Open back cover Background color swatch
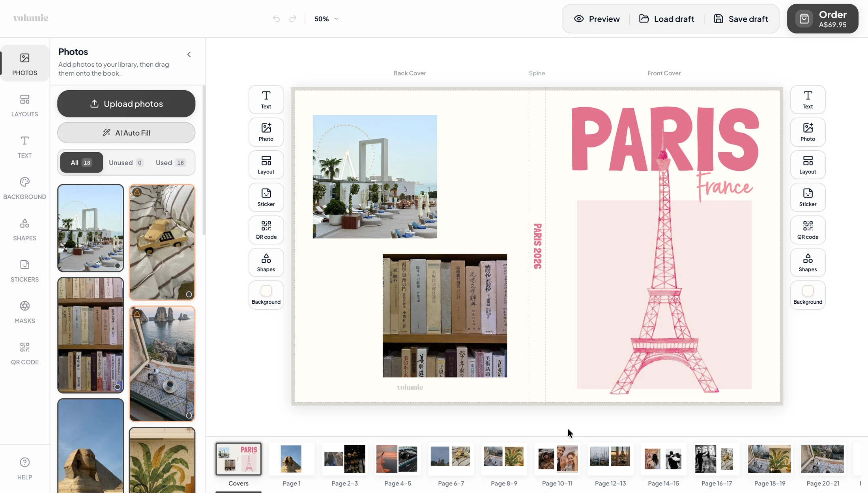Image resolution: width=868 pixels, height=493 pixels. coord(266,295)
